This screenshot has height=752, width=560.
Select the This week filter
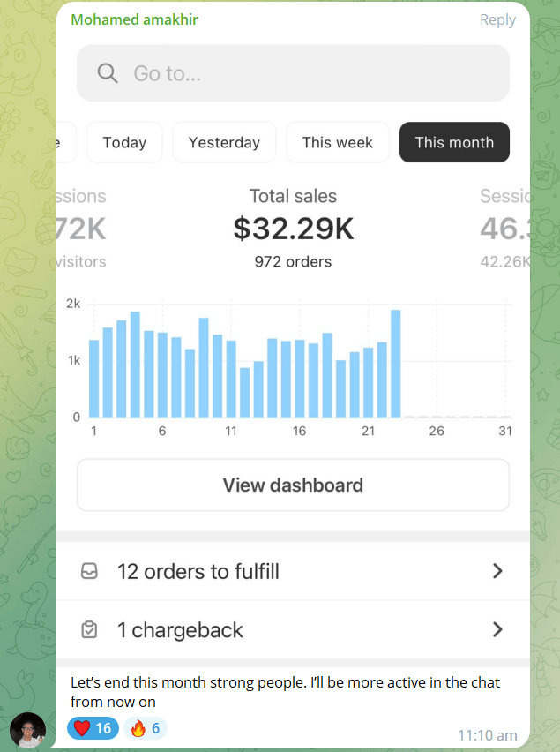(x=337, y=142)
